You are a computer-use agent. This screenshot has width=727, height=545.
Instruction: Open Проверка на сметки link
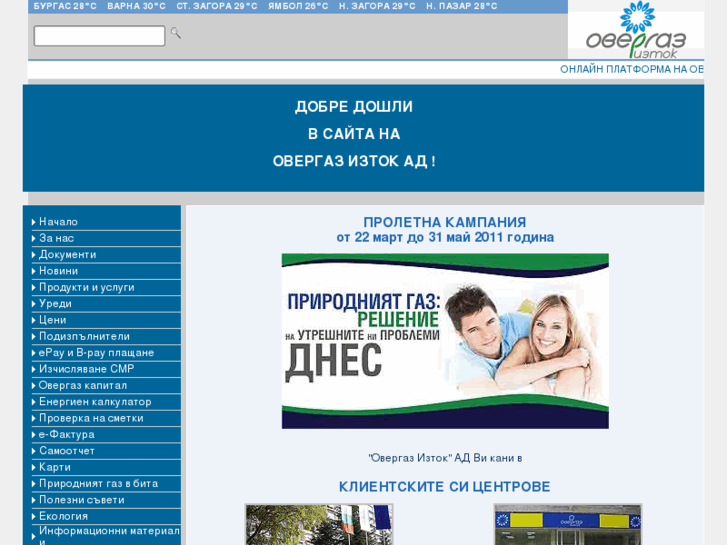tap(91, 418)
